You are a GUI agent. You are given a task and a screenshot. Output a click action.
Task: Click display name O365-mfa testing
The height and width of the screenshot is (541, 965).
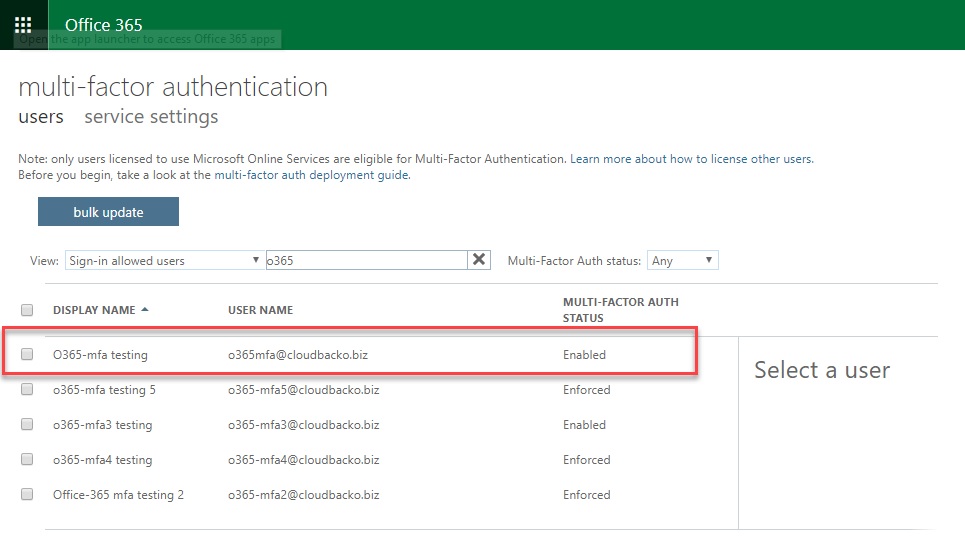[x=100, y=355]
